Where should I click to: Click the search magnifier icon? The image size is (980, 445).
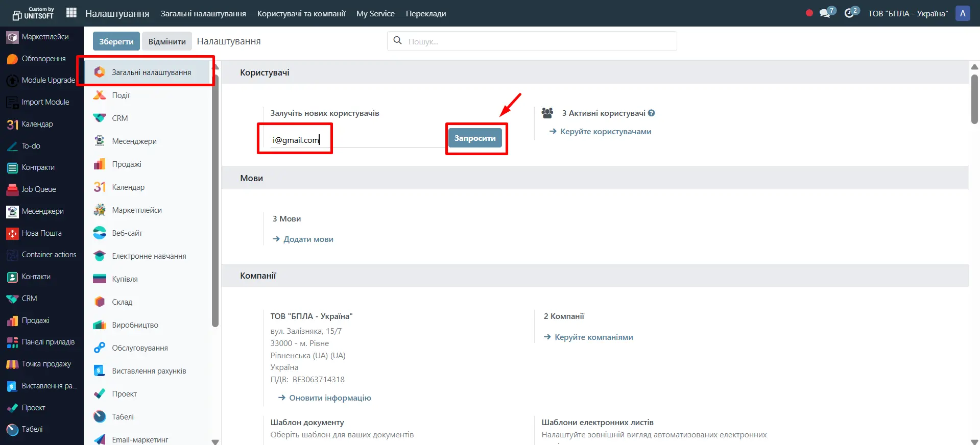(397, 41)
